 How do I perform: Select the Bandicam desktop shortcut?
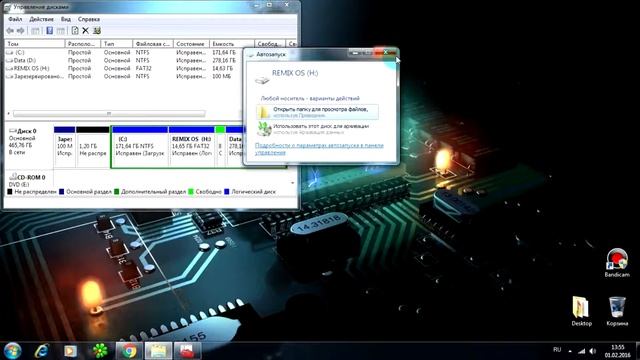click(x=617, y=262)
